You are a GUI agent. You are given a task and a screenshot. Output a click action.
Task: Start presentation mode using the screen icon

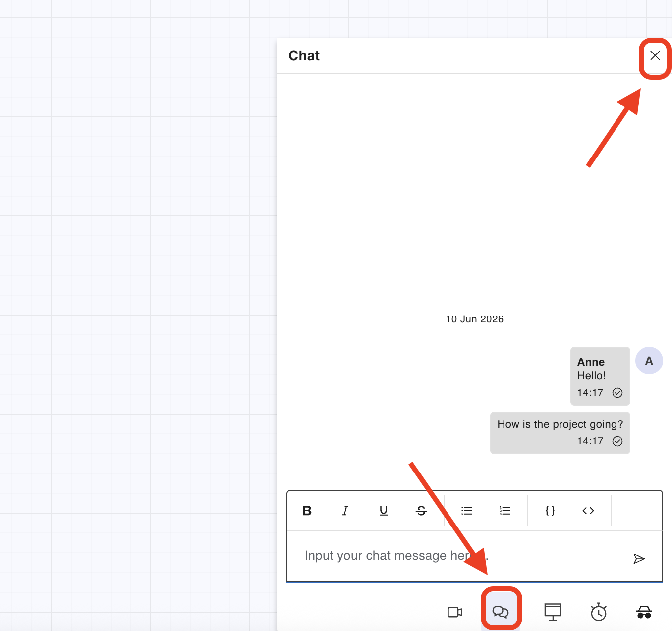pyautogui.click(x=553, y=612)
